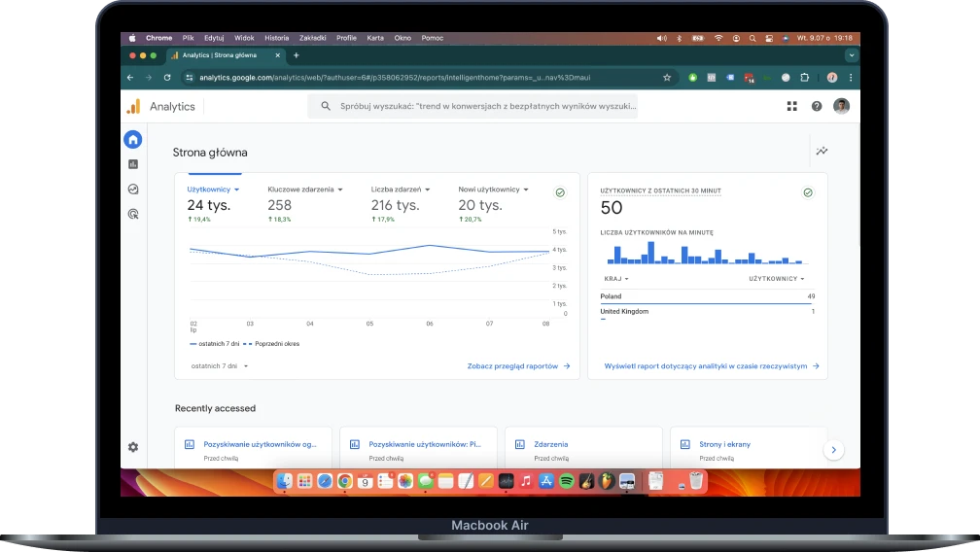Open the Google apps grid icon
The width and height of the screenshot is (980, 552).
[791, 106]
